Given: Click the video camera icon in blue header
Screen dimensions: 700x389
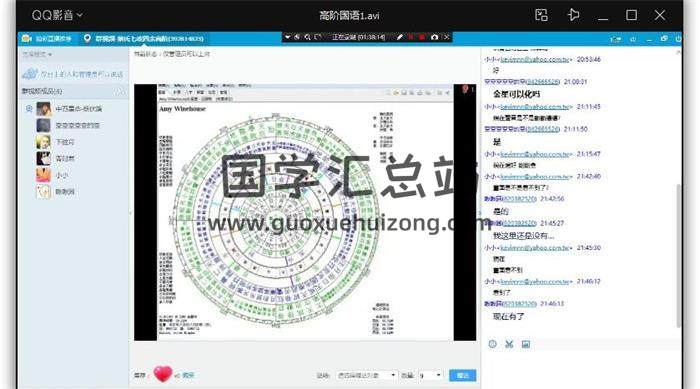Looking at the screenshot, I should [26, 38].
